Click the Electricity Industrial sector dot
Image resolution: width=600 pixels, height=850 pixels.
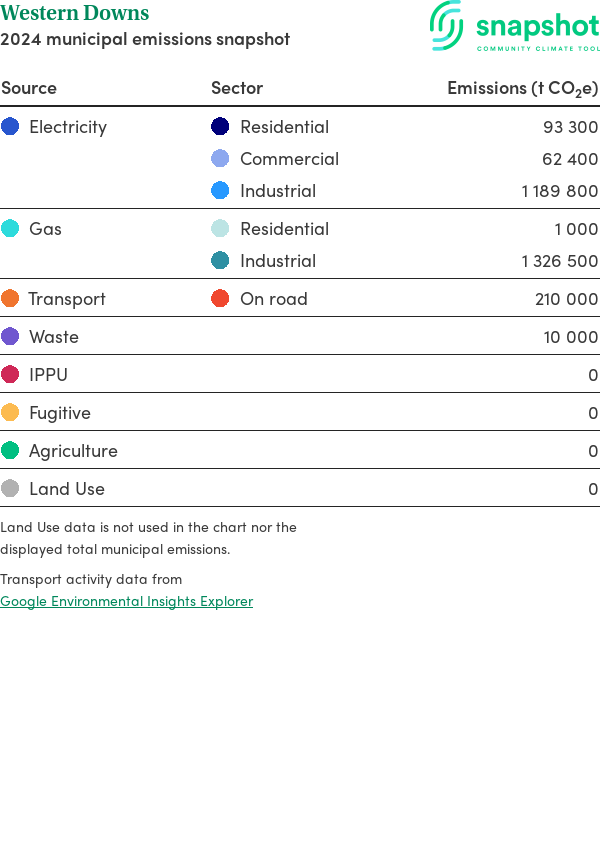220,191
